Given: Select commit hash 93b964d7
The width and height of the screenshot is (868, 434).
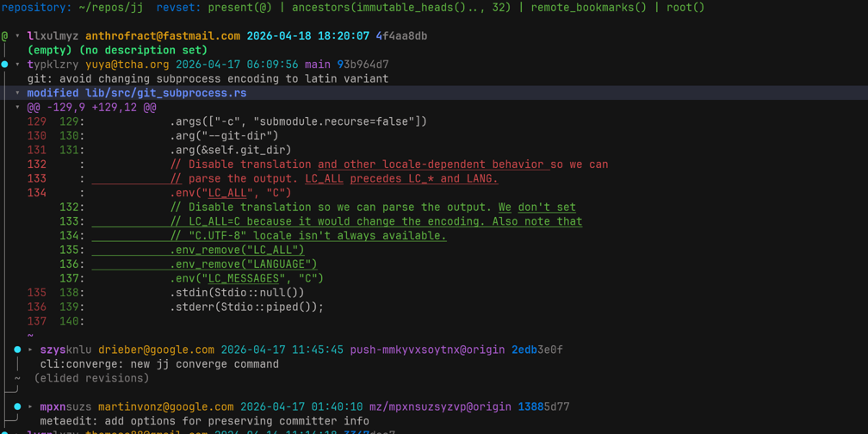Looking at the screenshot, I should 363,65.
